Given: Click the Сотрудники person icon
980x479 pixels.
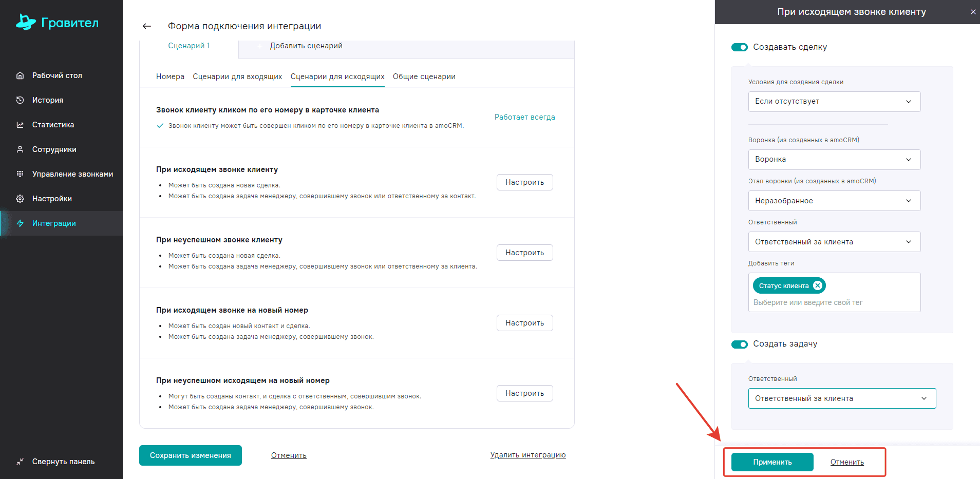Looking at the screenshot, I should tap(20, 149).
